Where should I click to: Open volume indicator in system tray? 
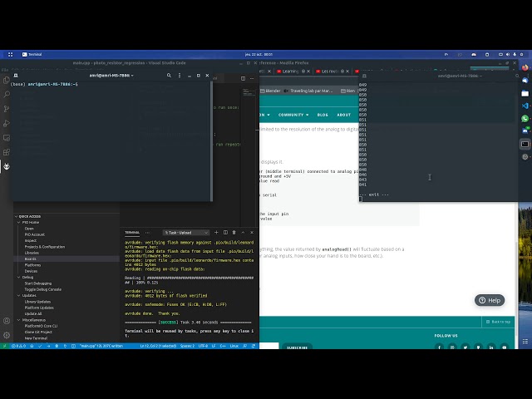508,54
